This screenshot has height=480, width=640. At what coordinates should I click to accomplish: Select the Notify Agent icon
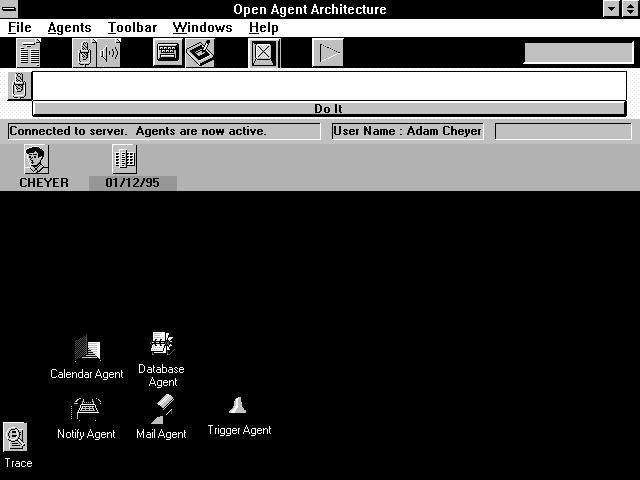[86, 409]
